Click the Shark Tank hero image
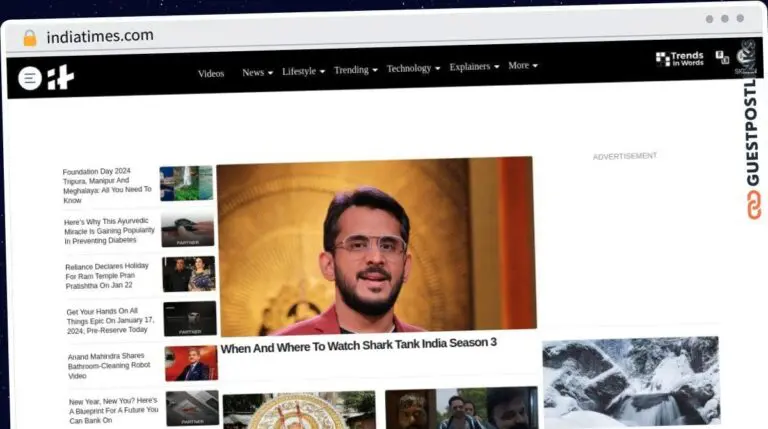768x429 pixels. (376, 246)
